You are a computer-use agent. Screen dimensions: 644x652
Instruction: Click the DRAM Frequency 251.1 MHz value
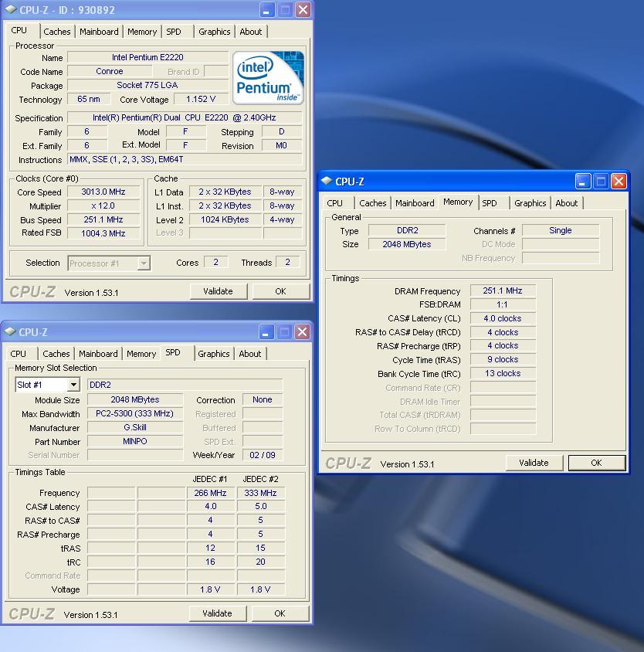(x=503, y=290)
